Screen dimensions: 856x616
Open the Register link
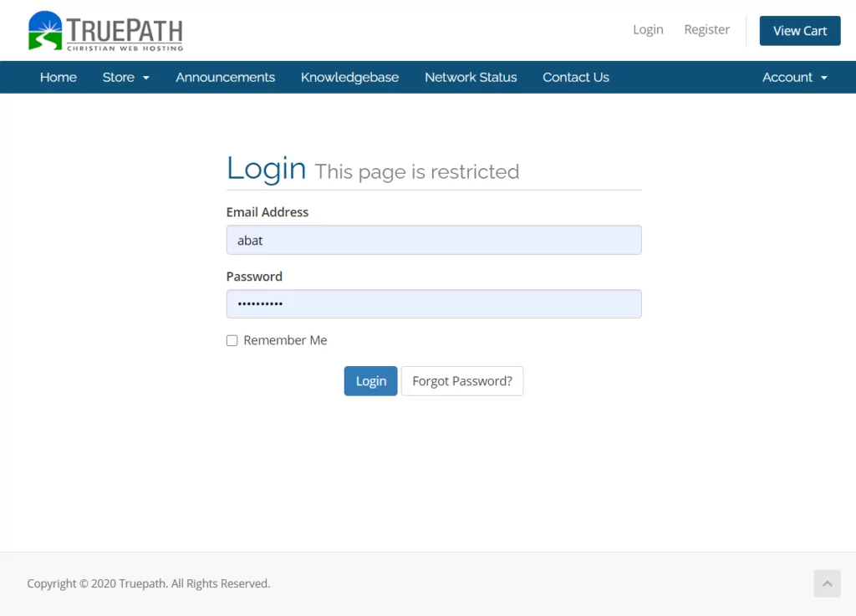click(706, 30)
